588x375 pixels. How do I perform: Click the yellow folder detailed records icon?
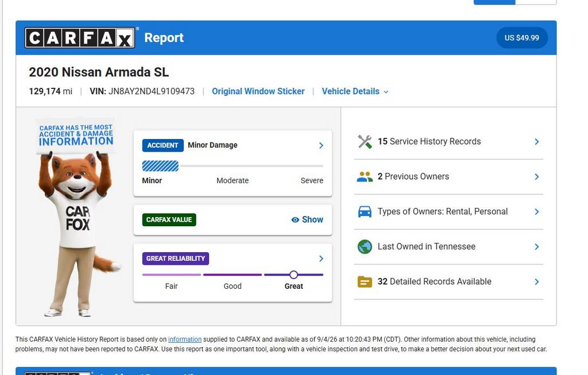click(365, 281)
